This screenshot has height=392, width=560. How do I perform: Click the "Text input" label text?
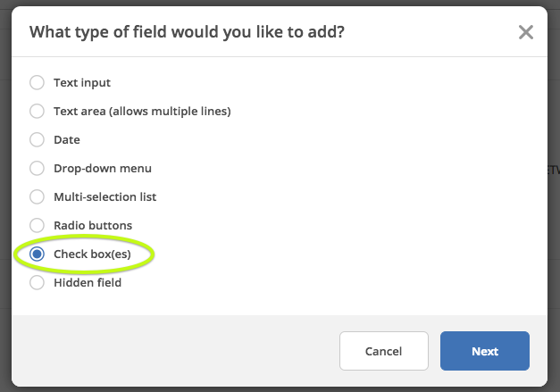pos(82,83)
